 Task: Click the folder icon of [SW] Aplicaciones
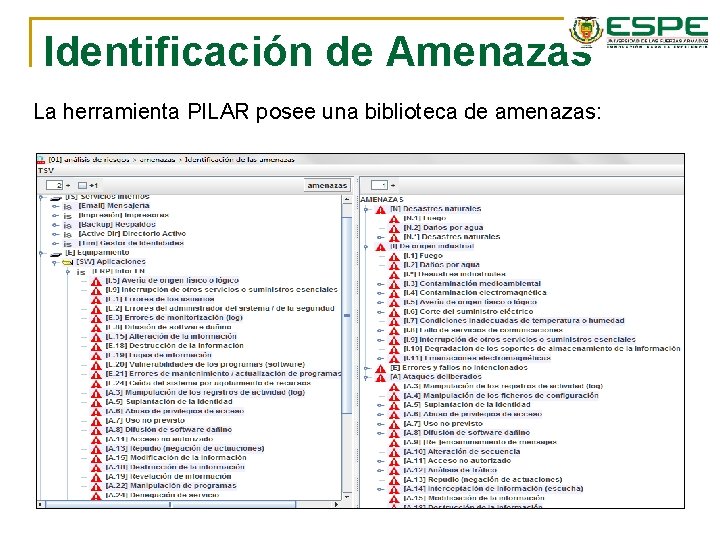[68, 262]
